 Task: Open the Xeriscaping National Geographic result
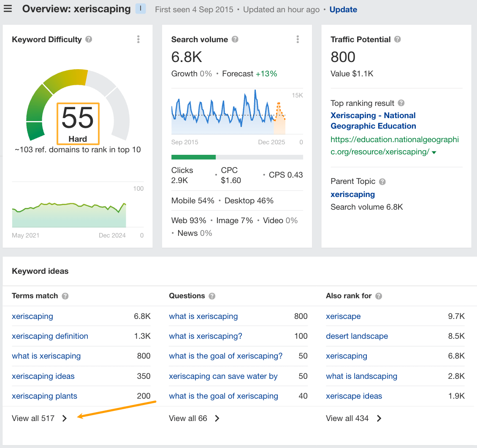point(373,120)
